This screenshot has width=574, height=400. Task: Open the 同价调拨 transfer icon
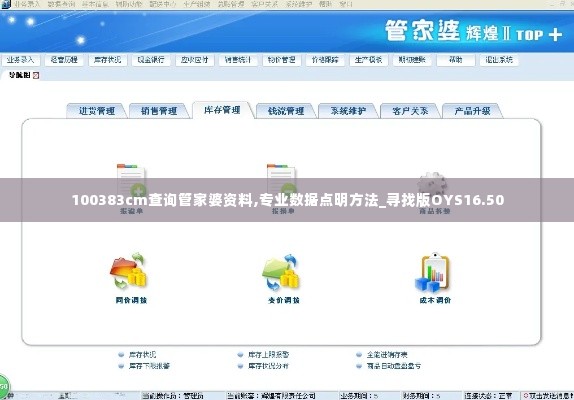128,271
